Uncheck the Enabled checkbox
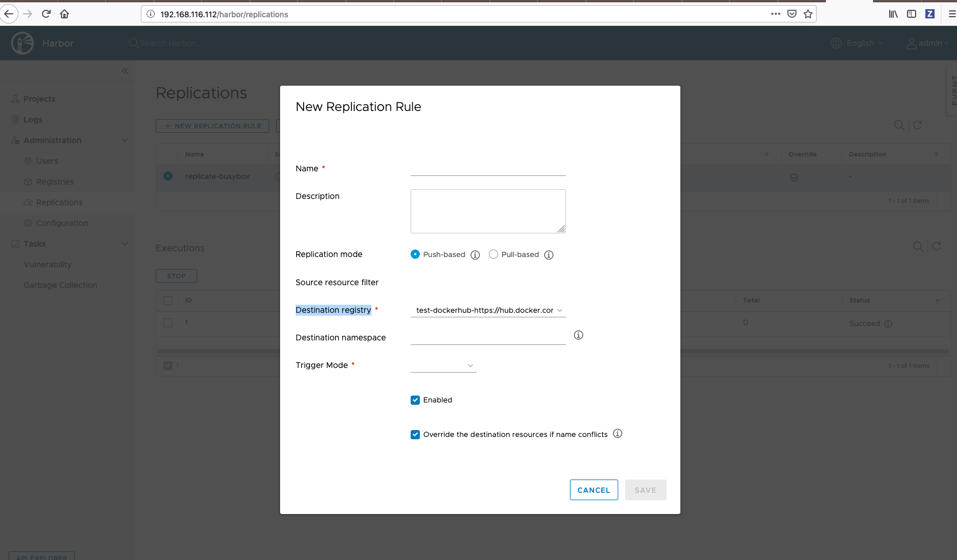The image size is (957, 560). (x=415, y=400)
